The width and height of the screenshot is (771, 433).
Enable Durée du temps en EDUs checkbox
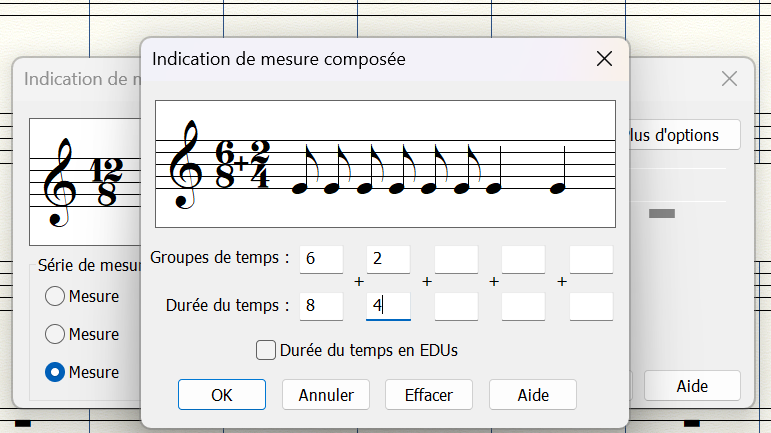tap(266, 350)
